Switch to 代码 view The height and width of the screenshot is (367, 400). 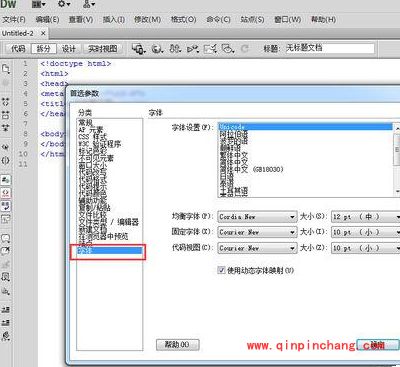[18, 49]
